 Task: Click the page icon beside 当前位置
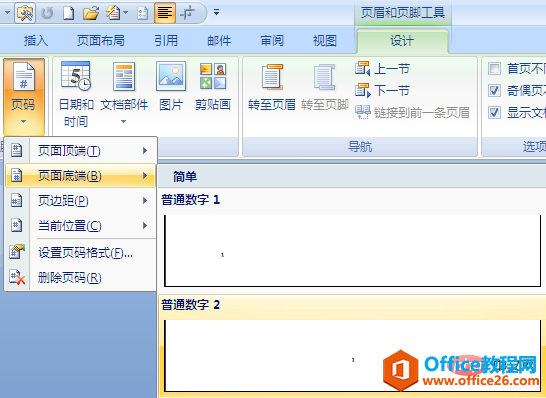tap(16, 225)
